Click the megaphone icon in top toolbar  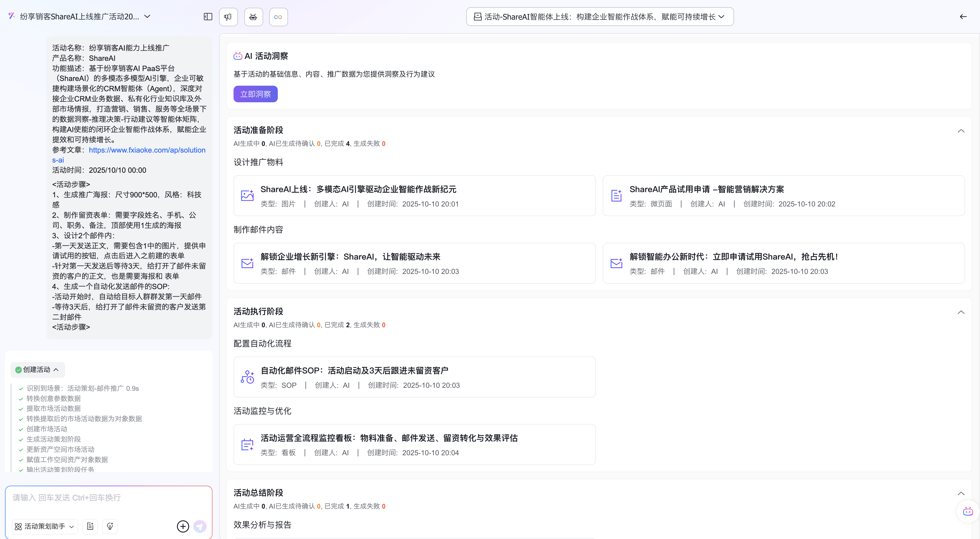228,17
